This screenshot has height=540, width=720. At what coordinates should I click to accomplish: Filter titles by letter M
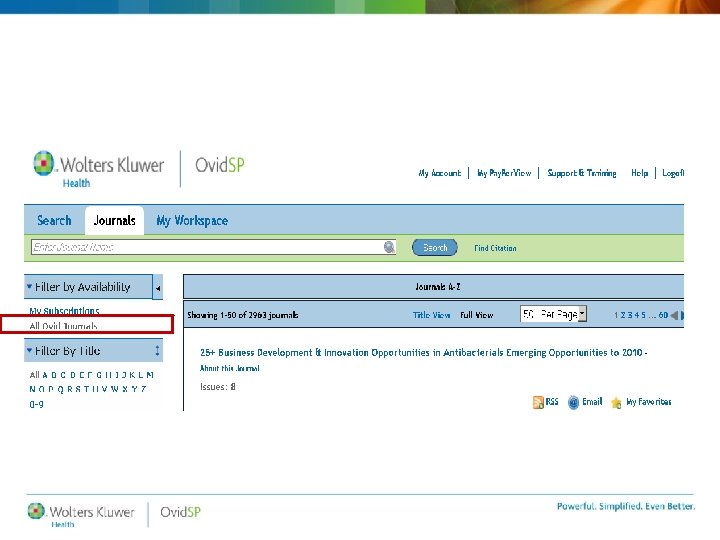(x=150, y=375)
